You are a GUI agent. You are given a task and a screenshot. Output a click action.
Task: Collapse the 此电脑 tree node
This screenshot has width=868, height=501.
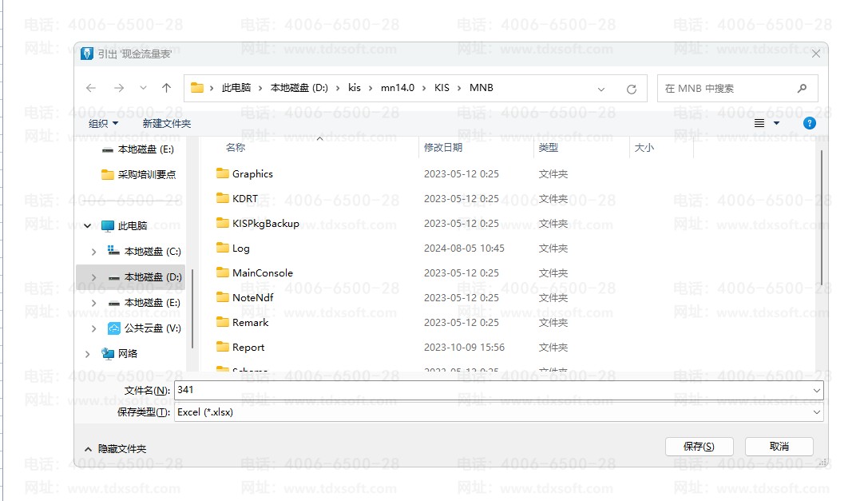(x=87, y=226)
